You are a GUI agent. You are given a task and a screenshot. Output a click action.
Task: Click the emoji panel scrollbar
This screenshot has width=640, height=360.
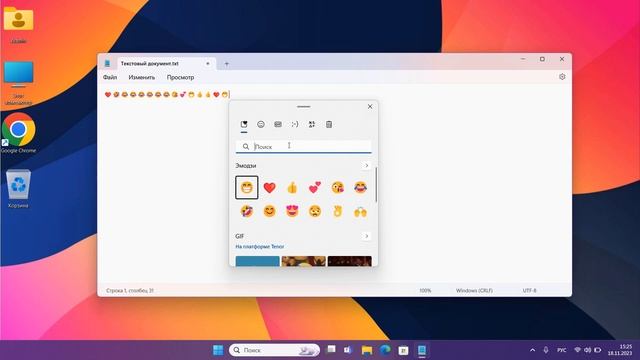[x=376, y=184]
